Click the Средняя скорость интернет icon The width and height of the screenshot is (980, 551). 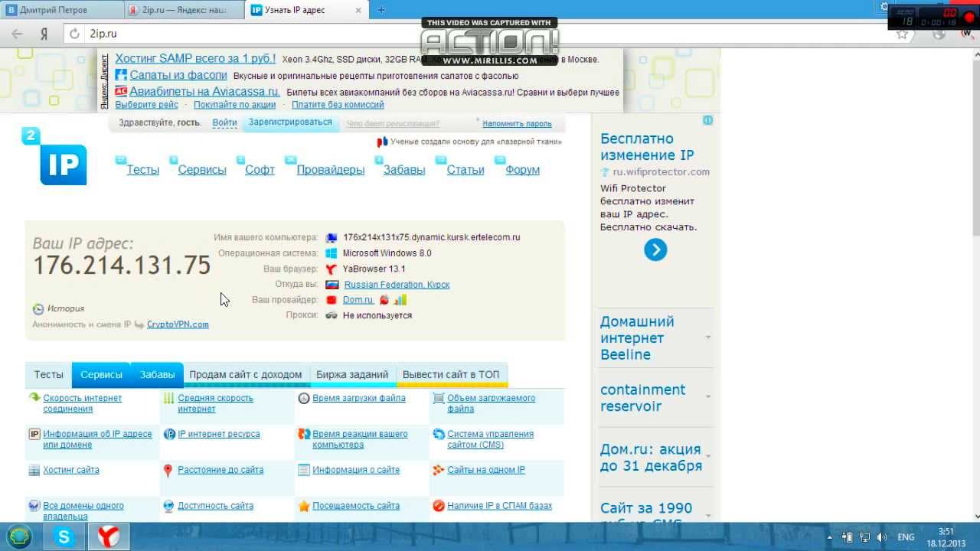169,398
